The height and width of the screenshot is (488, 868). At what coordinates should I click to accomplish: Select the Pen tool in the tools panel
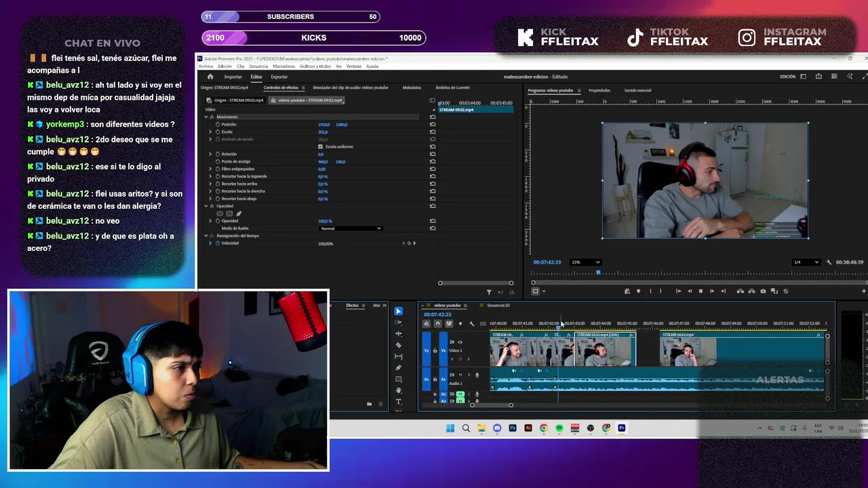399,368
